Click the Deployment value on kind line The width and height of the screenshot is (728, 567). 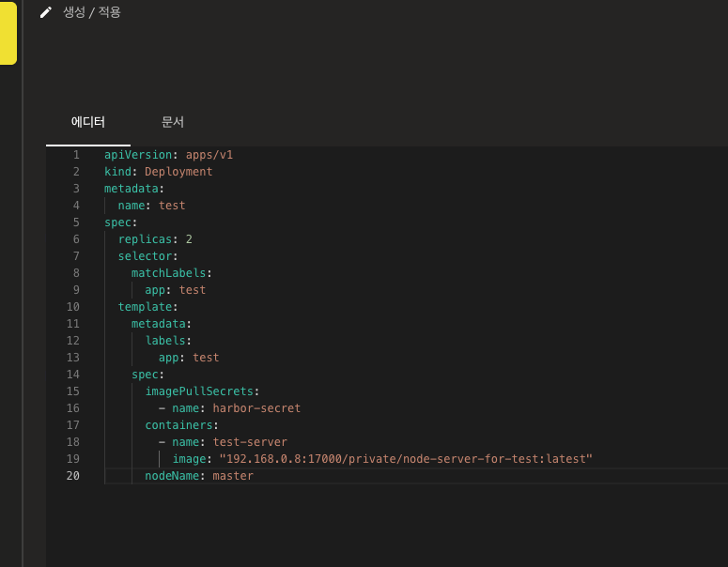[x=178, y=172]
